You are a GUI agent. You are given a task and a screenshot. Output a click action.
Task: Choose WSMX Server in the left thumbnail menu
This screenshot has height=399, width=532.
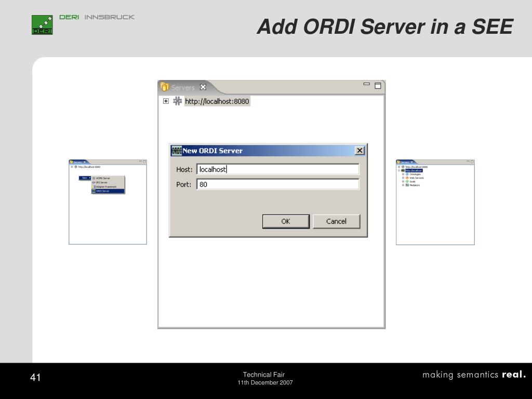tap(108, 178)
